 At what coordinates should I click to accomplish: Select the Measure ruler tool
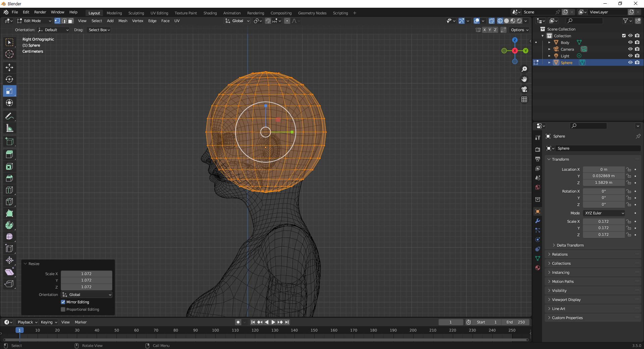pyautogui.click(x=9, y=129)
